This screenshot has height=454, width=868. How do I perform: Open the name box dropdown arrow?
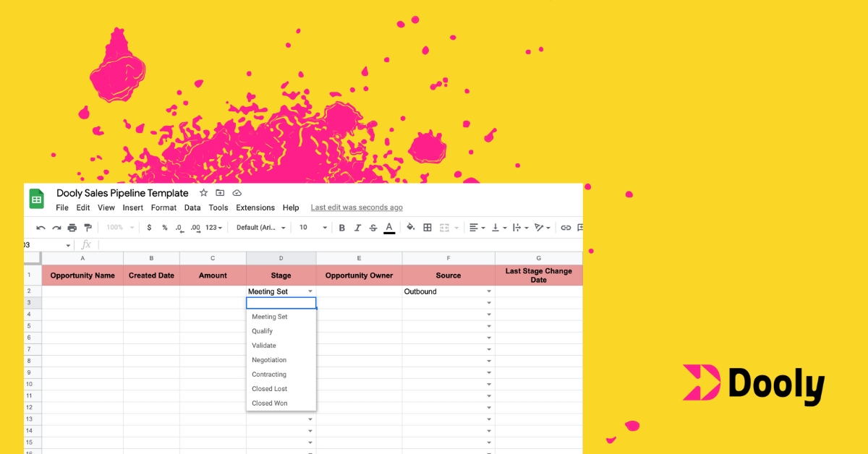tap(68, 246)
